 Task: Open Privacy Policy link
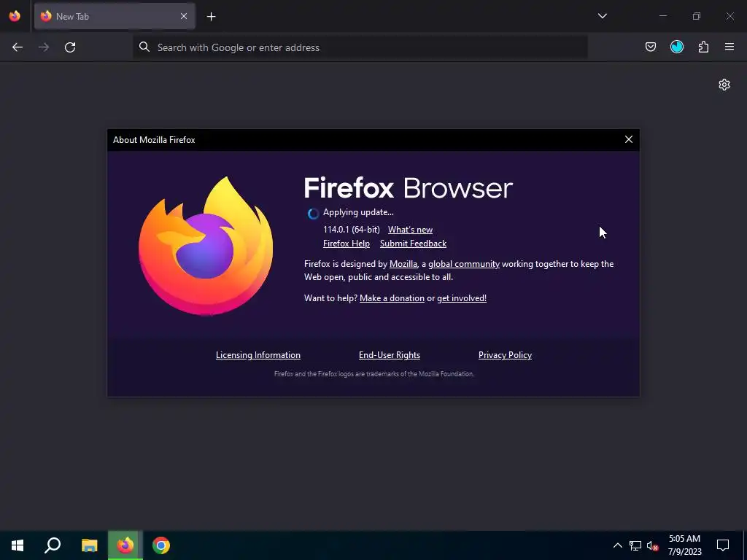(x=505, y=355)
